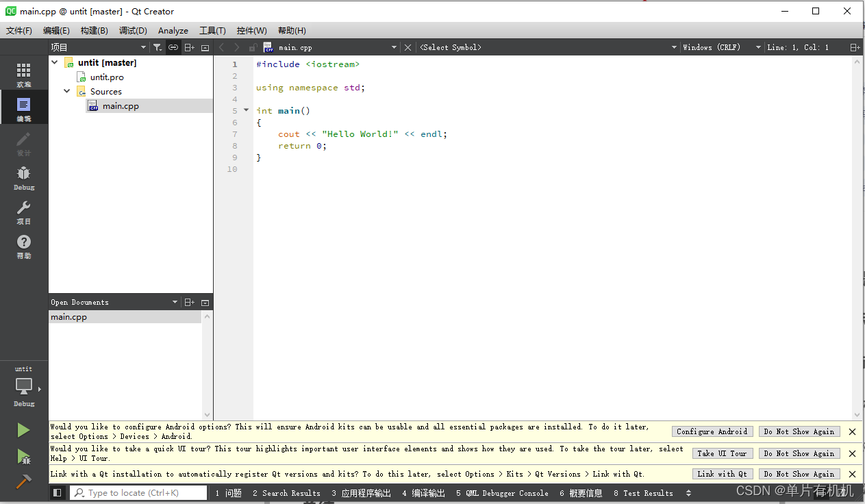Dismiss the UI tour info bar
The height and width of the screenshot is (504, 865).
(x=852, y=453)
